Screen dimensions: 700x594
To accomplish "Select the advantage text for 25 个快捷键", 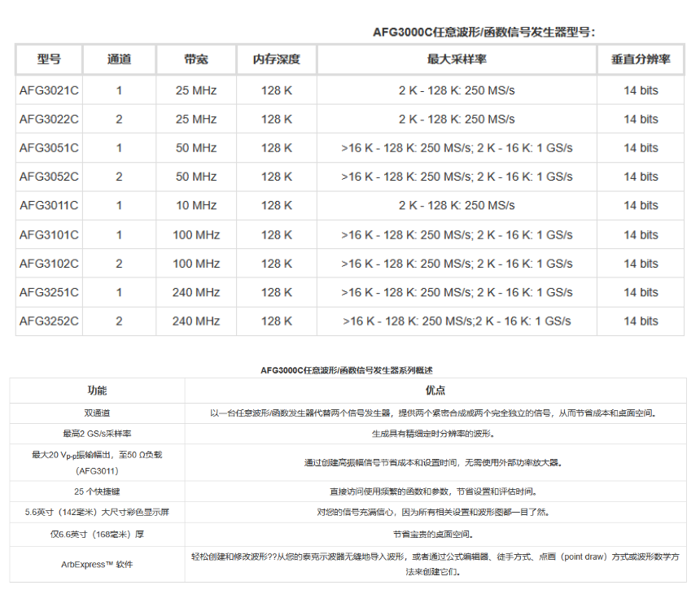I will click(433, 491).
